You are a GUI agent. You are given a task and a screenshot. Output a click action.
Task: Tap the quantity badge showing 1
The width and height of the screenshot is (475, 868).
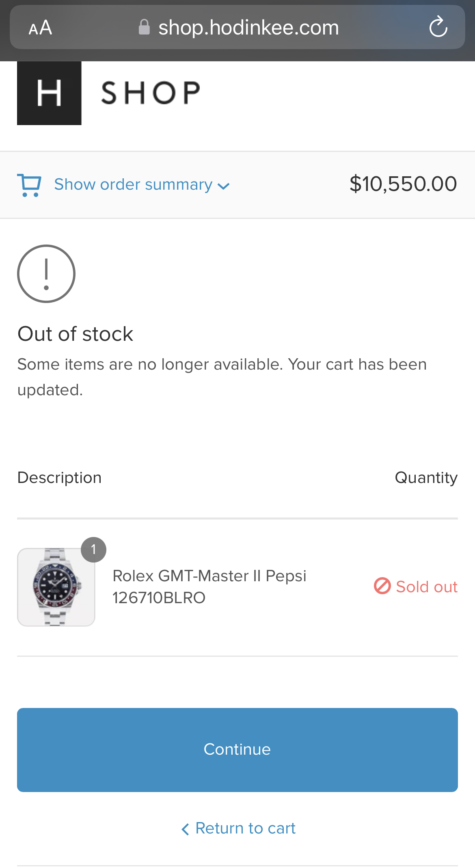(93, 550)
